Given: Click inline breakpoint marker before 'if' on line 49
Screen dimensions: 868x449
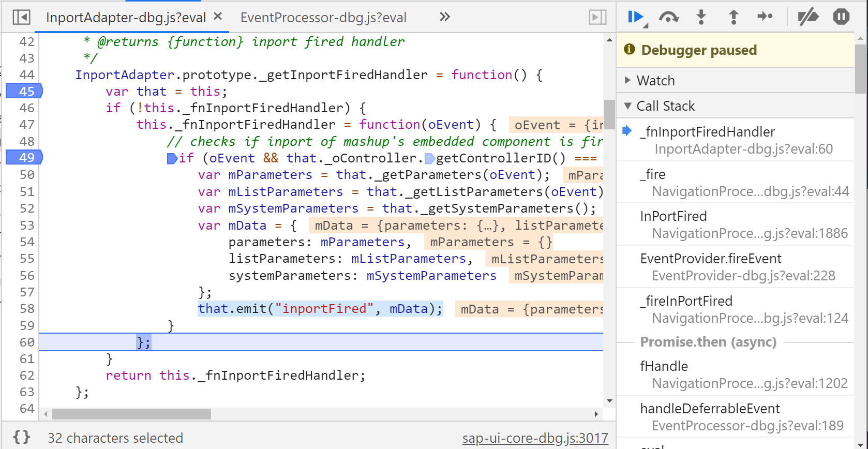Looking at the screenshot, I should click(x=172, y=158).
